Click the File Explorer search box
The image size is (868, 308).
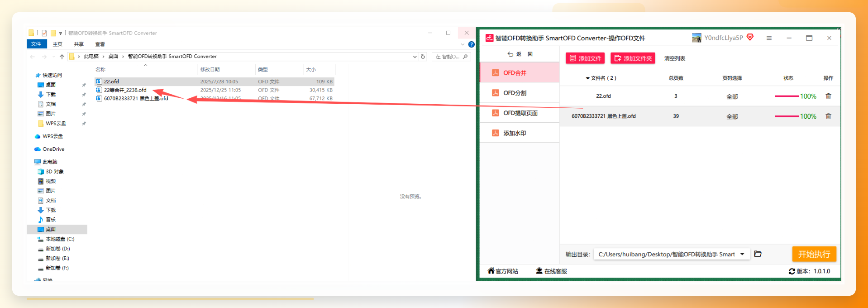[451, 57]
